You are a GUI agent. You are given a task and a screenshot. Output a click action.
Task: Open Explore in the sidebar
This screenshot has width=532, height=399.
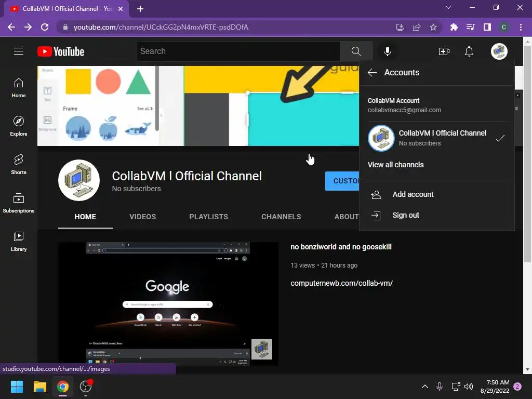pyautogui.click(x=19, y=126)
